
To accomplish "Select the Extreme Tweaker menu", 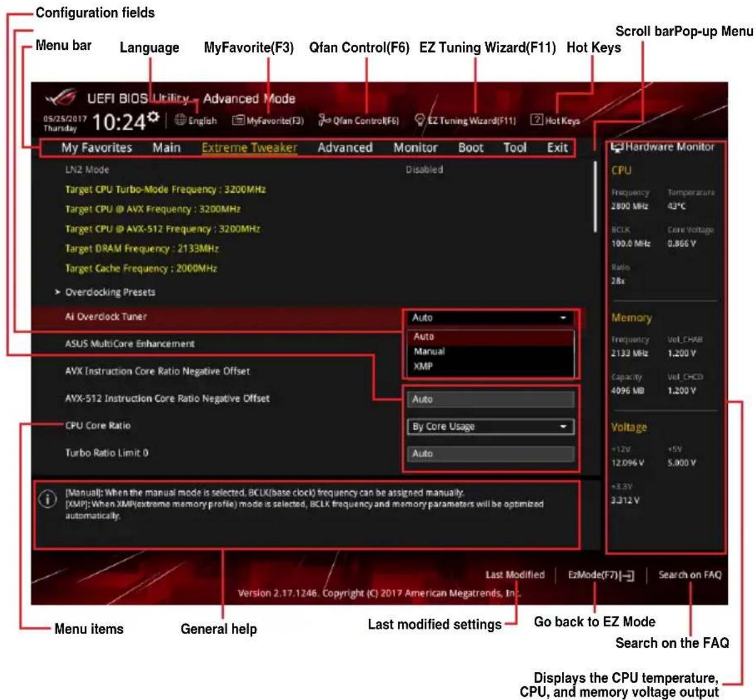I will coord(249,148).
